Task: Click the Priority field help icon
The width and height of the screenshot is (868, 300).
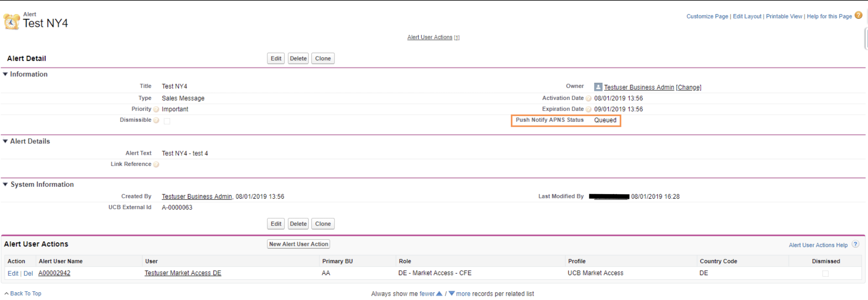Action: [x=156, y=110]
